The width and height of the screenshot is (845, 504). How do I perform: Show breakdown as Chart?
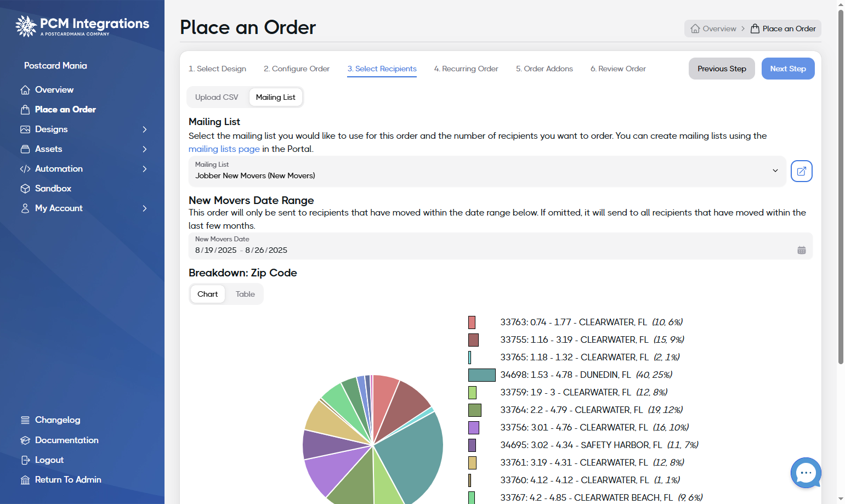(208, 294)
